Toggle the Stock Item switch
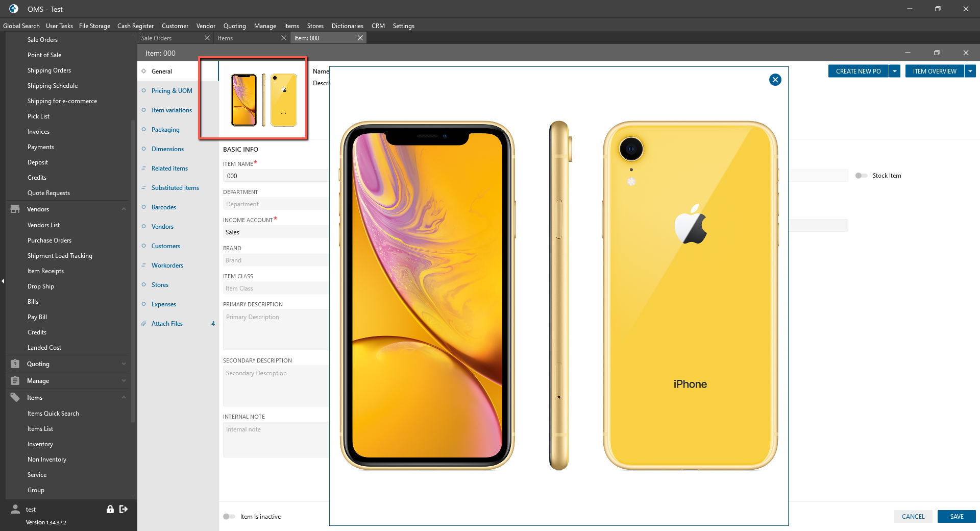The width and height of the screenshot is (980, 531). point(861,175)
